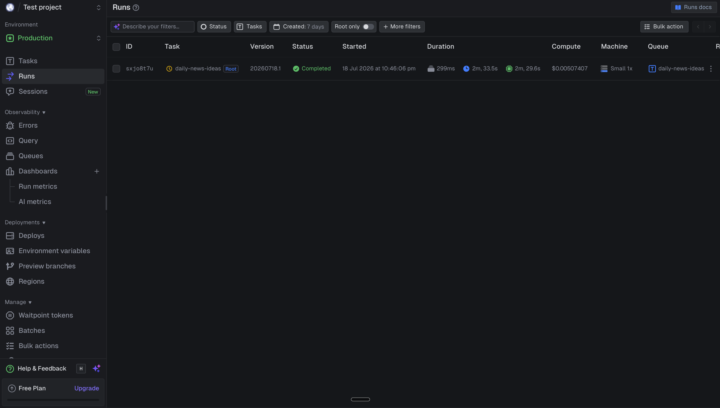Add a new dashboard with plus icon
Image resolution: width=720 pixels, height=408 pixels.
click(96, 171)
